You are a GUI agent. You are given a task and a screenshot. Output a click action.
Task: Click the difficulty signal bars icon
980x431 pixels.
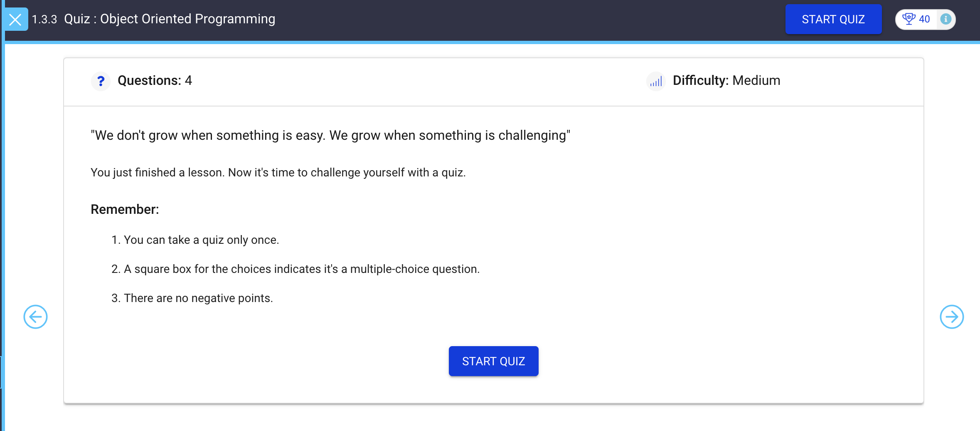pyautogui.click(x=656, y=81)
